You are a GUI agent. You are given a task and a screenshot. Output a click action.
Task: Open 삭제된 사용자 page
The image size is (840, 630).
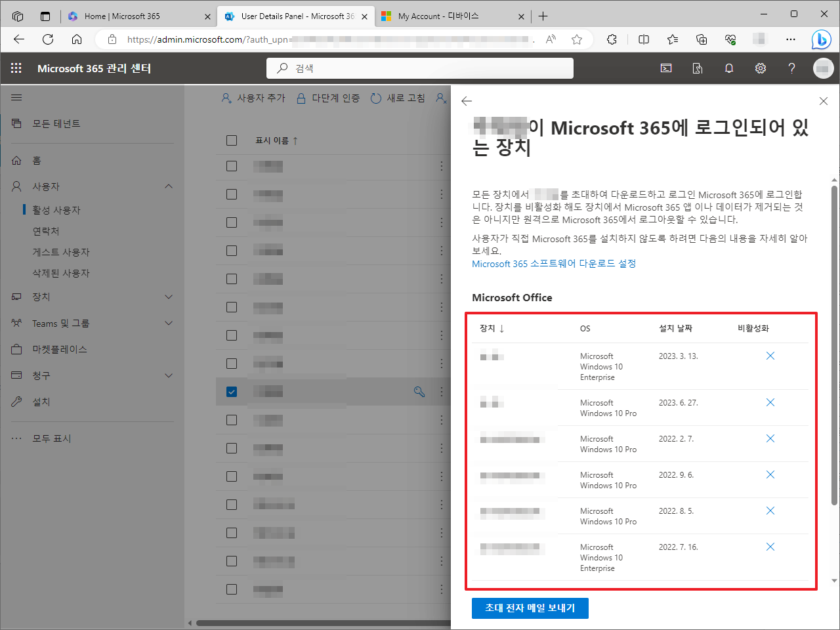[x=61, y=273]
